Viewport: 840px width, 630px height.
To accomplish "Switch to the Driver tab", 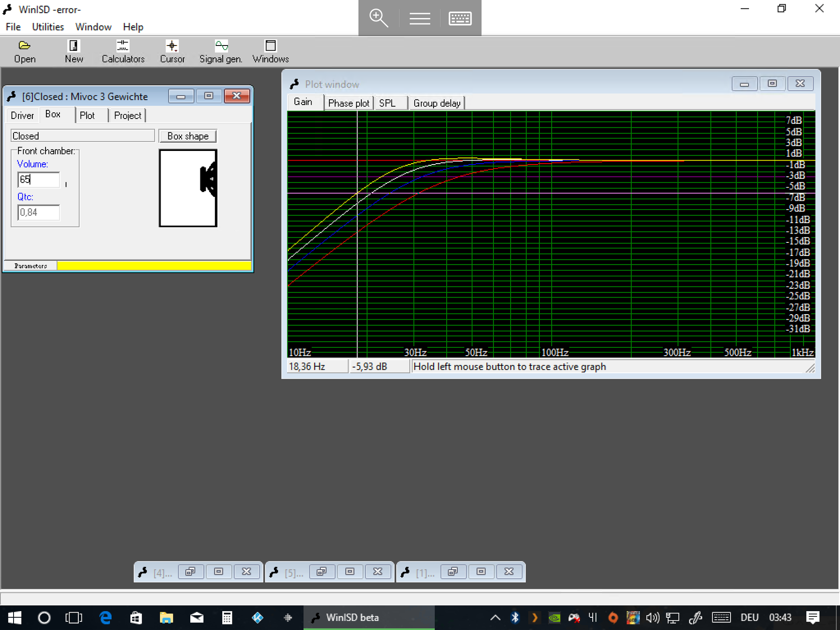I will pos(22,115).
